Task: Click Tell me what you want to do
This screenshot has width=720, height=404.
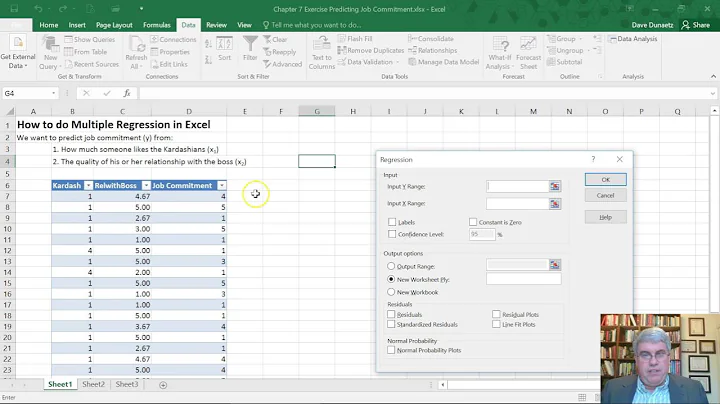Action: click(x=312, y=25)
